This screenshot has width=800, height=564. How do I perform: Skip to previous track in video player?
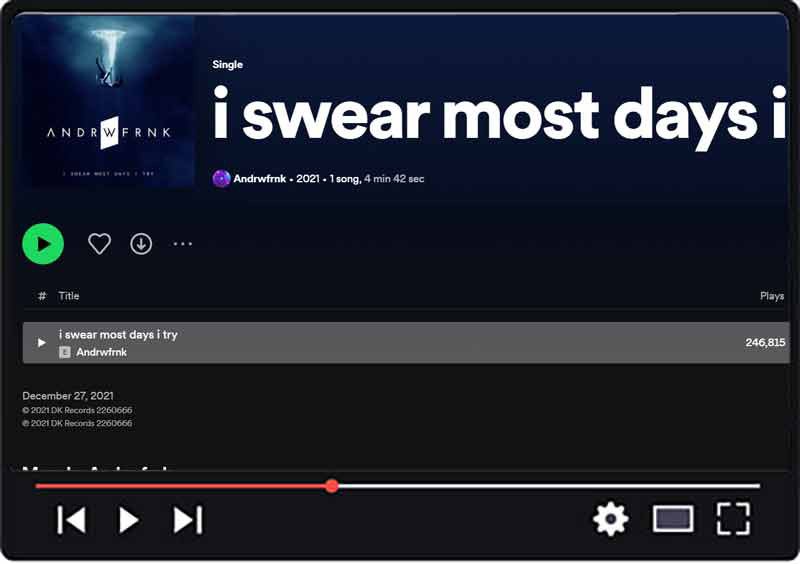(x=71, y=520)
